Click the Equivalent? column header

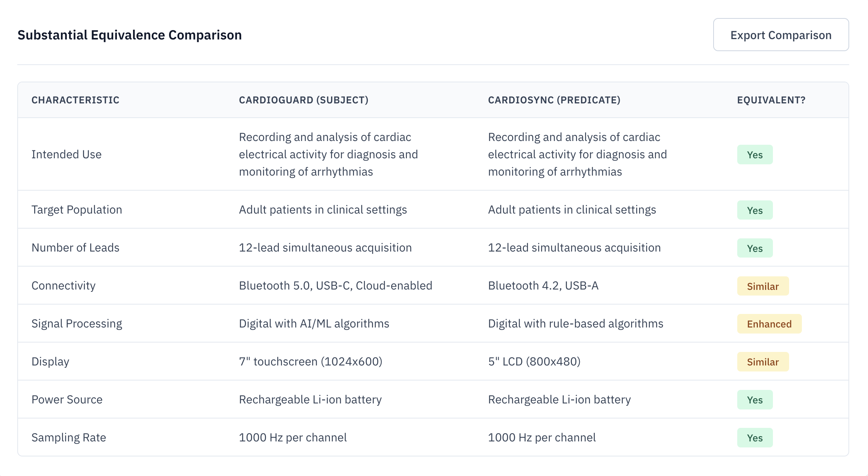coord(771,100)
